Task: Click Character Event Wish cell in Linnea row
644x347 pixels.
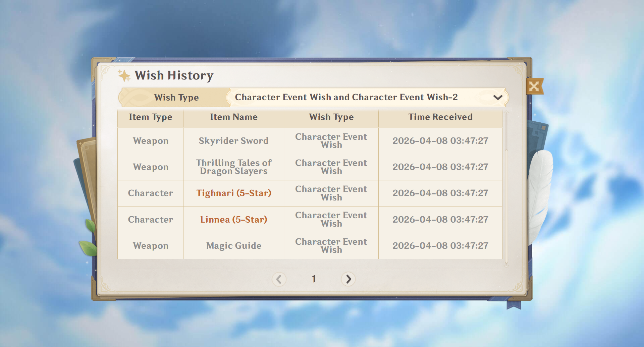Action: click(331, 220)
